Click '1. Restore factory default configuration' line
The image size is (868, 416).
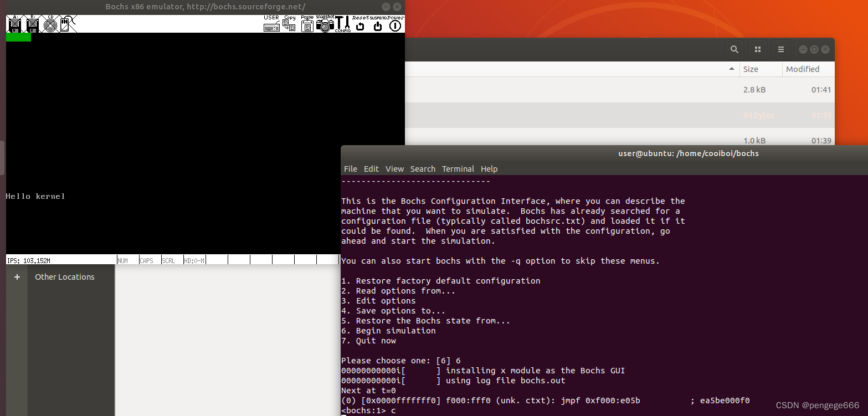tap(441, 281)
